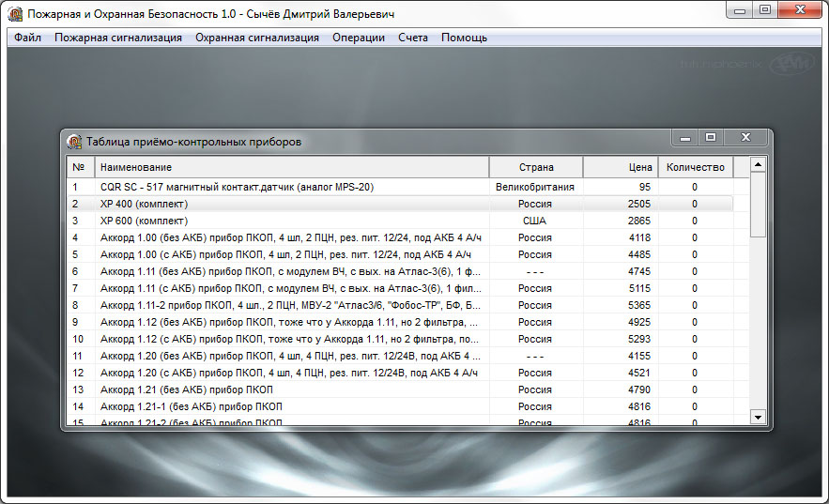The width and height of the screenshot is (829, 504).
Task: Open Пожарная сигнализация menu
Action: coord(118,38)
